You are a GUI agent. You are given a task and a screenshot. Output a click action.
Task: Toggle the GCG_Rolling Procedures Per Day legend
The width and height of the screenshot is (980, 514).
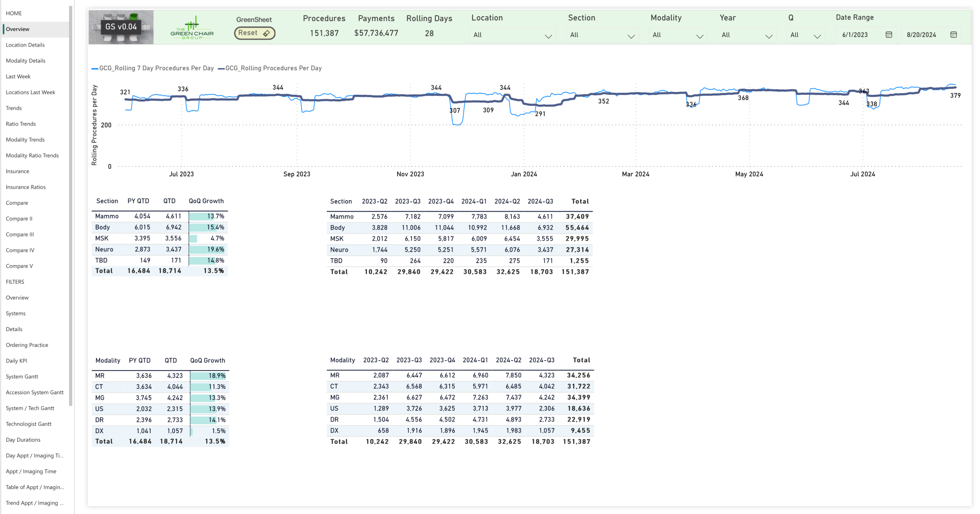(x=273, y=68)
